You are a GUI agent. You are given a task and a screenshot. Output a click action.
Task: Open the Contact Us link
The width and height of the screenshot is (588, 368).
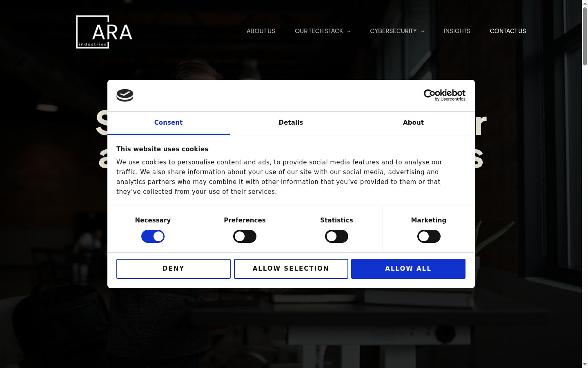click(x=508, y=31)
